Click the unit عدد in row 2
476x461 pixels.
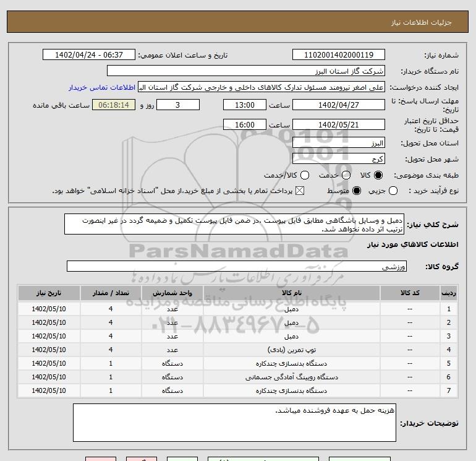(172, 323)
